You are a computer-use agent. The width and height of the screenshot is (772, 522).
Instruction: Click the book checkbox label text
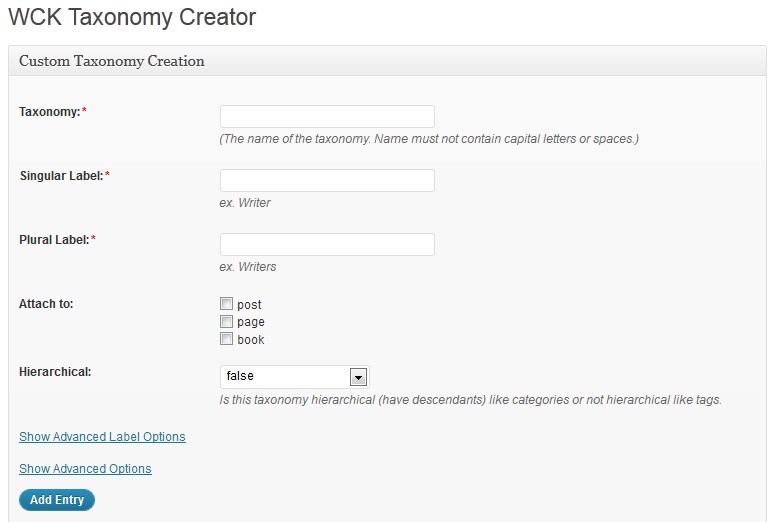[251, 340]
